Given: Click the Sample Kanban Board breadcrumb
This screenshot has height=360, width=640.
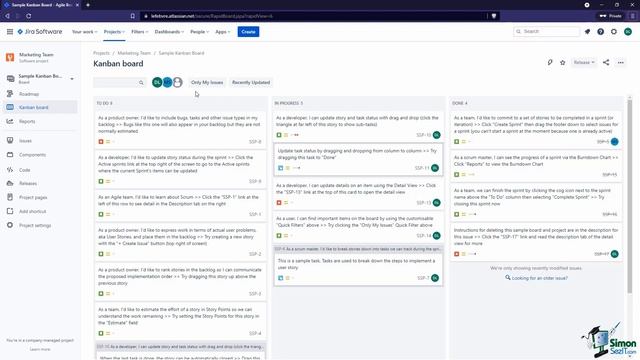Looking at the screenshot, I should 181,53.
